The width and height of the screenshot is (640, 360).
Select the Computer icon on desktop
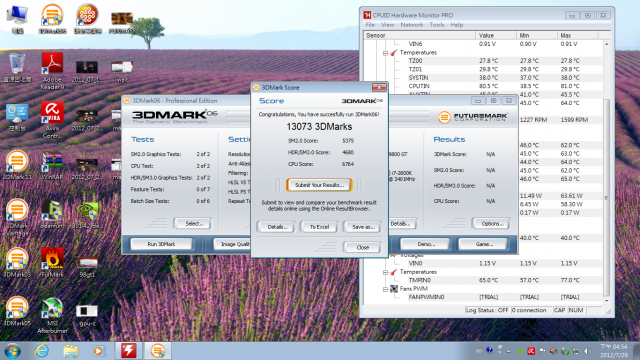(x=17, y=19)
